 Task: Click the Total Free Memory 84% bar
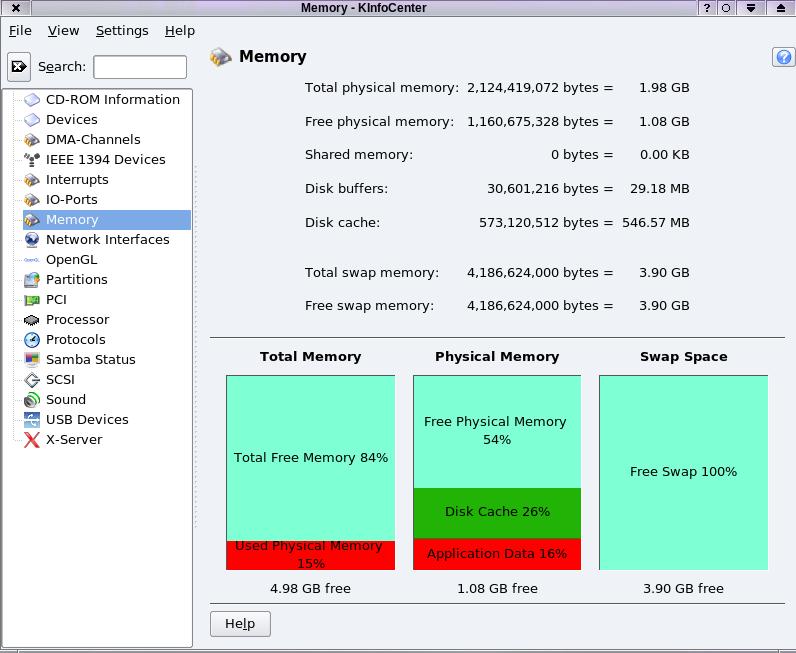[311, 458]
